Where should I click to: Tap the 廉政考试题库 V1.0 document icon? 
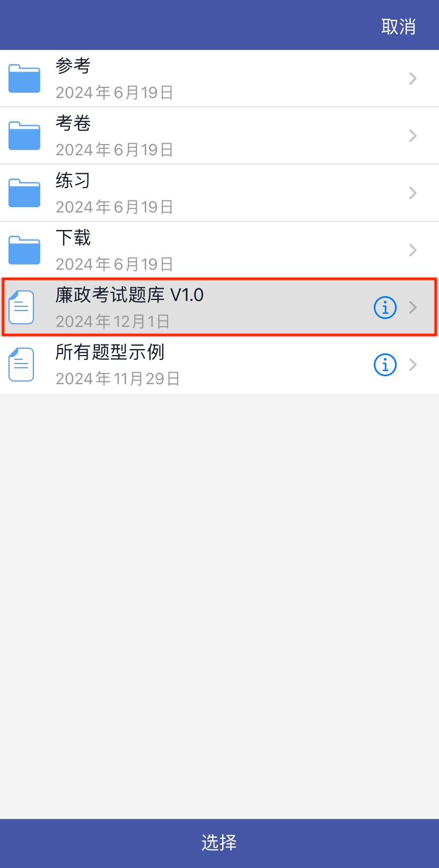(22, 307)
